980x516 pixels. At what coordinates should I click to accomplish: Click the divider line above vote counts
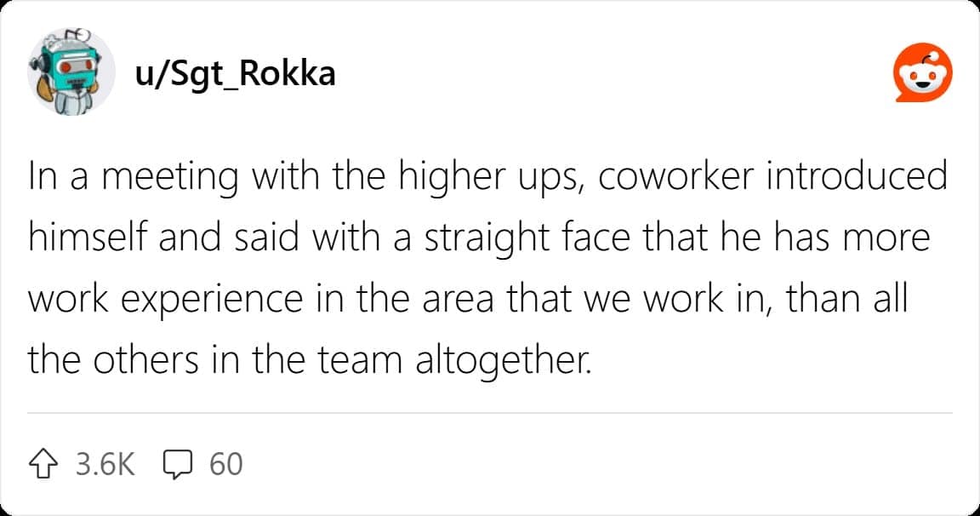click(x=489, y=414)
